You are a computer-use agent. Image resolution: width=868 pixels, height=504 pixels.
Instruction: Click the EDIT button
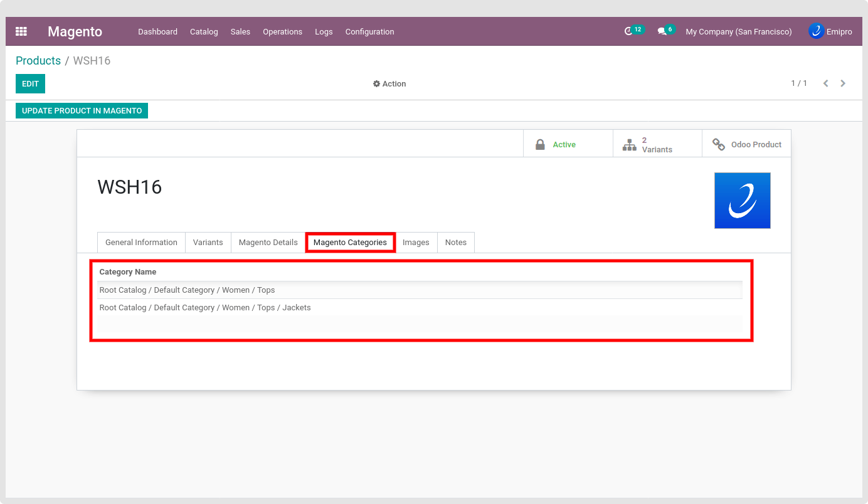coord(30,84)
